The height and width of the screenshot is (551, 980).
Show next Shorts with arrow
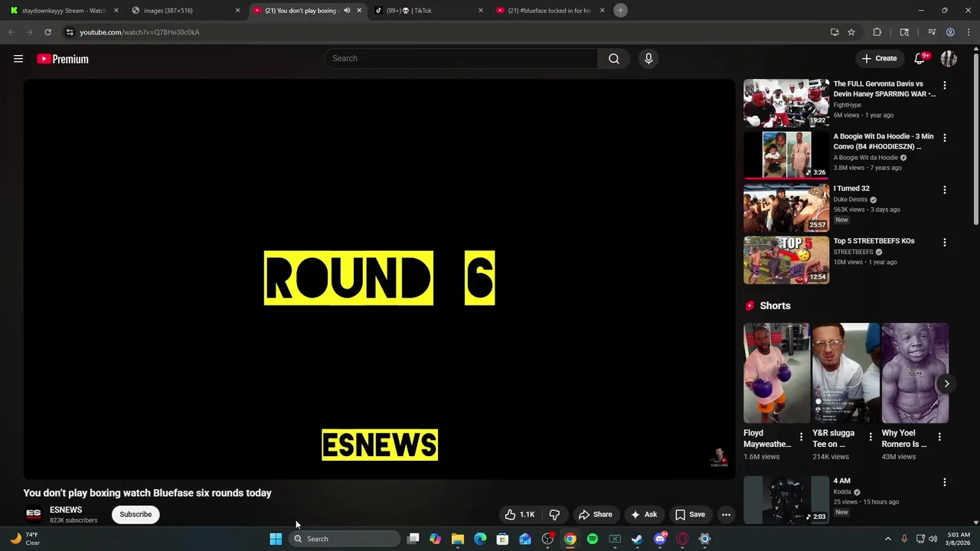pos(946,384)
